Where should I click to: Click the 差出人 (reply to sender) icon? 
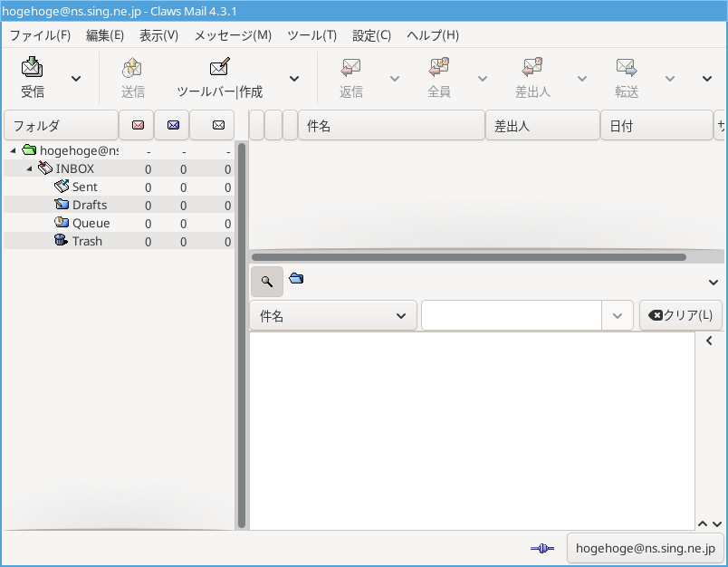(532, 67)
